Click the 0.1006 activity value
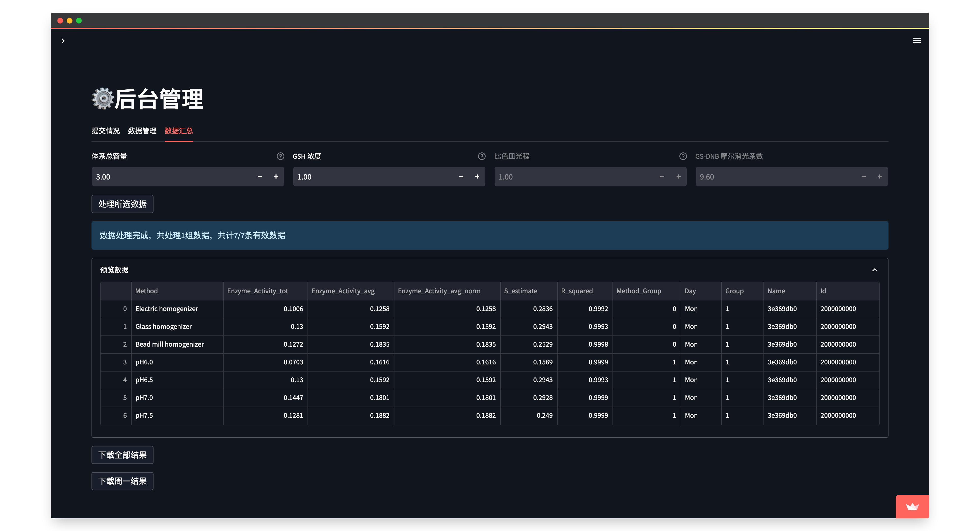The height and width of the screenshot is (531, 980). (265, 309)
